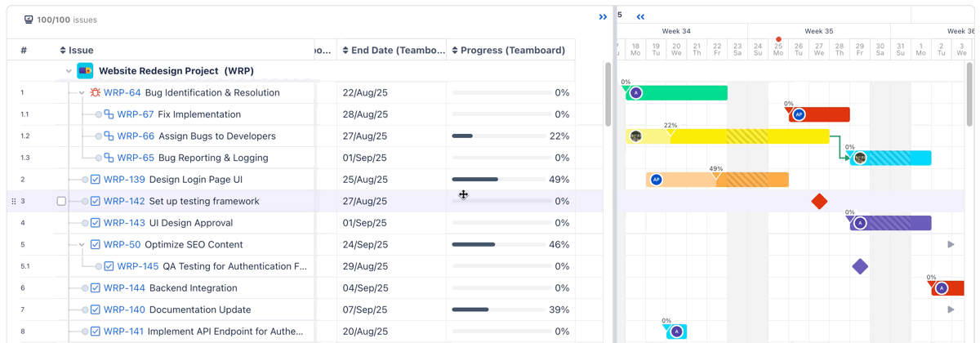Click the WRP-139 progress bar at 49%
The width and height of the screenshot is (980, 343).
tap(500, 180)
